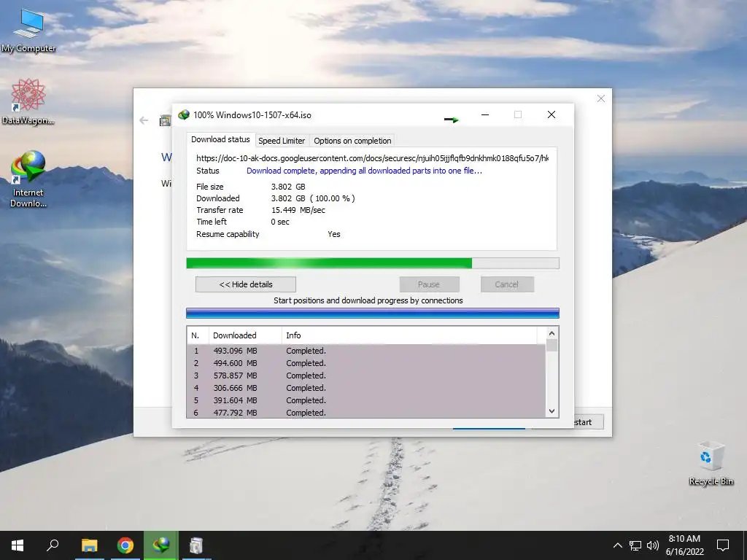Click connection list scroll down arrow

[x=551, y=411]
